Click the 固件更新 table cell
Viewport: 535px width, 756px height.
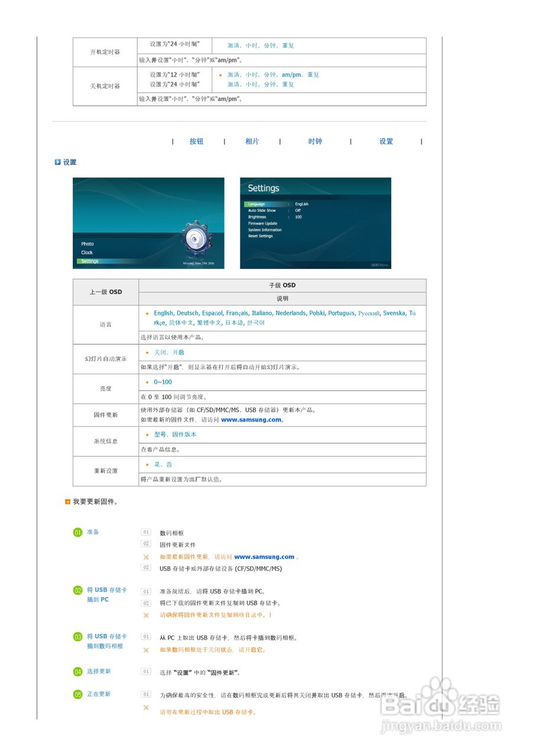106,415
